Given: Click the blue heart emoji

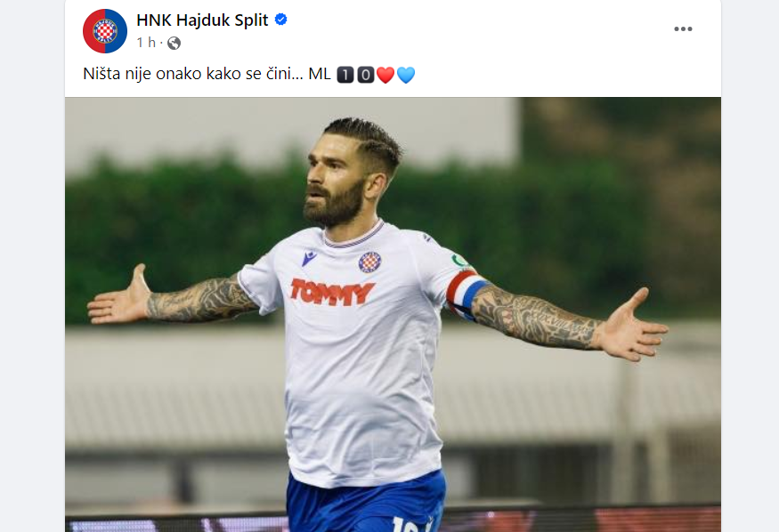Looking at the screenshot, I should [x=406, y=75].
